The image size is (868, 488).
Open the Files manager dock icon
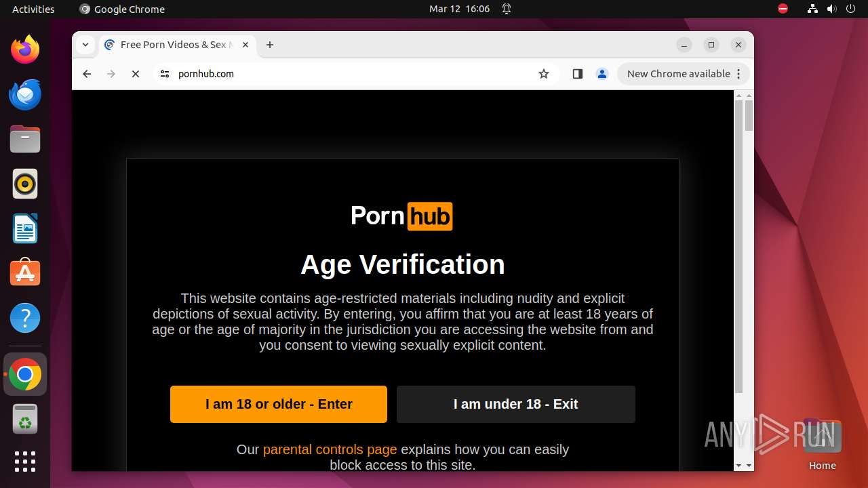tap(25, 140)
